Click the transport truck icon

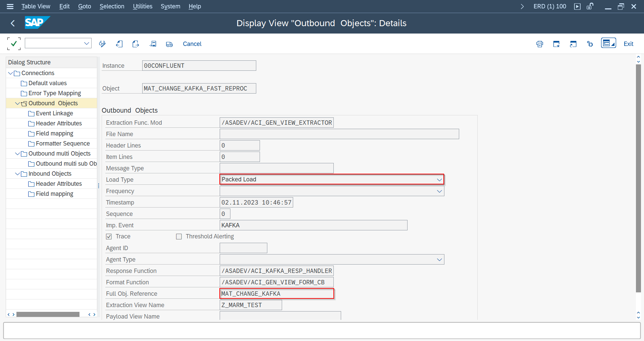[169, 44]
